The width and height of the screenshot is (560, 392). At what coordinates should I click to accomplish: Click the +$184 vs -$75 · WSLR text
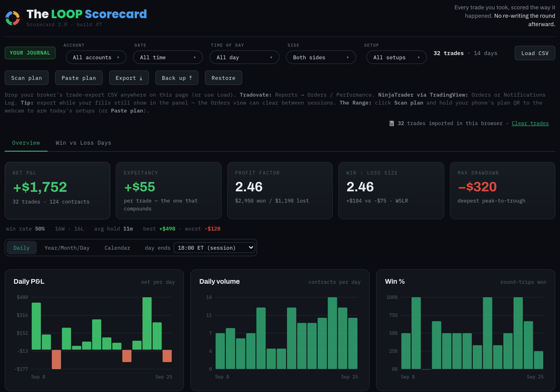click(x=377, y=201)
